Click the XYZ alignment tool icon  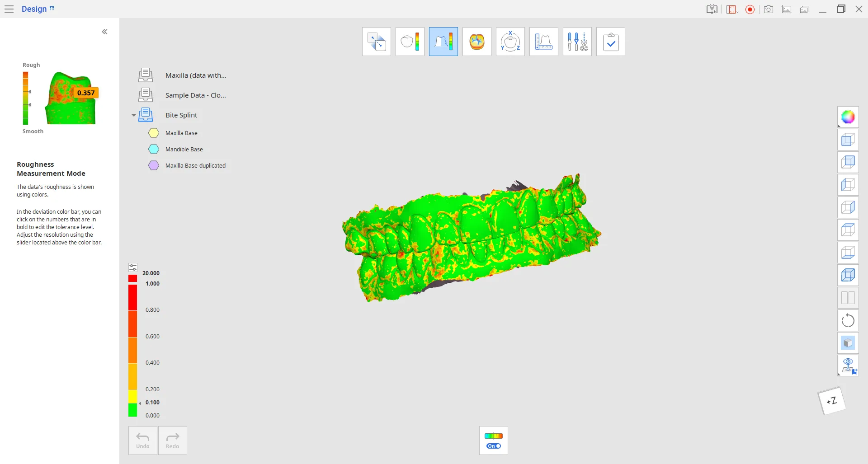coord(510,42)
